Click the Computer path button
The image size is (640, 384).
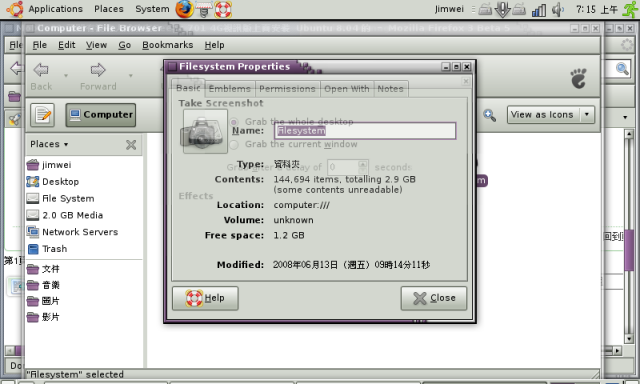coord(101,115)
